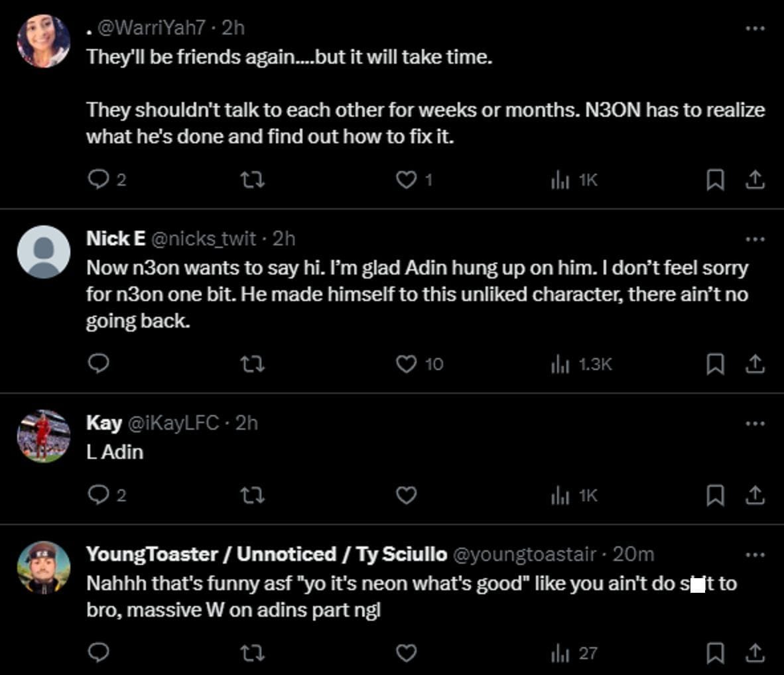The width and height of the screenshot is (784, 675).
Task: Retweet Nick E's tweet about n3on
Action: pos(252,364)
